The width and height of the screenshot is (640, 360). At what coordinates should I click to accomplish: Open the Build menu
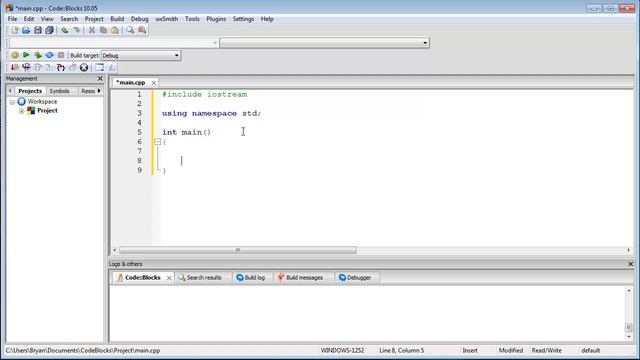(x=117, y=19)
